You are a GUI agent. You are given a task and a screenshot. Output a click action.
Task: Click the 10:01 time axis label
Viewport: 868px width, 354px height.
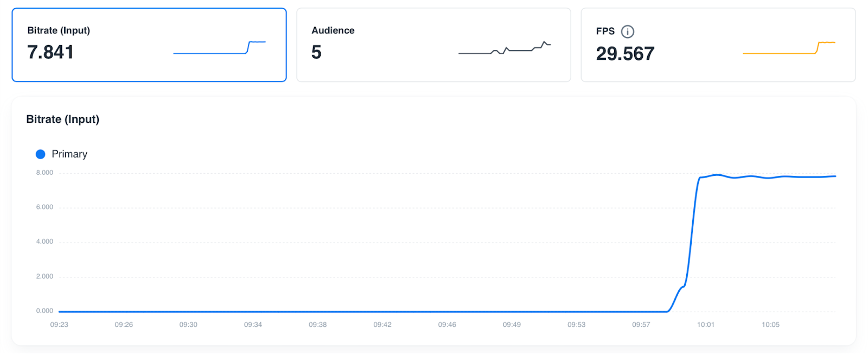705,325
